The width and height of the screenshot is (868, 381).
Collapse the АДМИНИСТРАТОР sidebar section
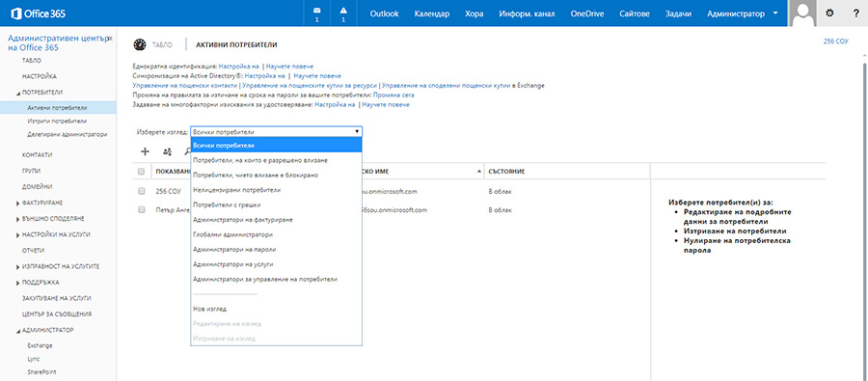coord(18,330)
